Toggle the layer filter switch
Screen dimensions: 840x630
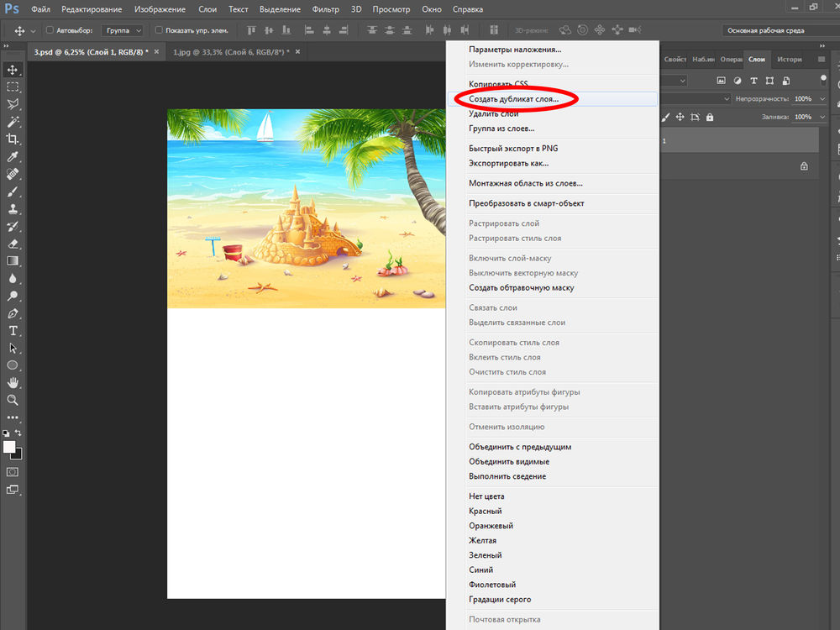click(x=823, y=81)
